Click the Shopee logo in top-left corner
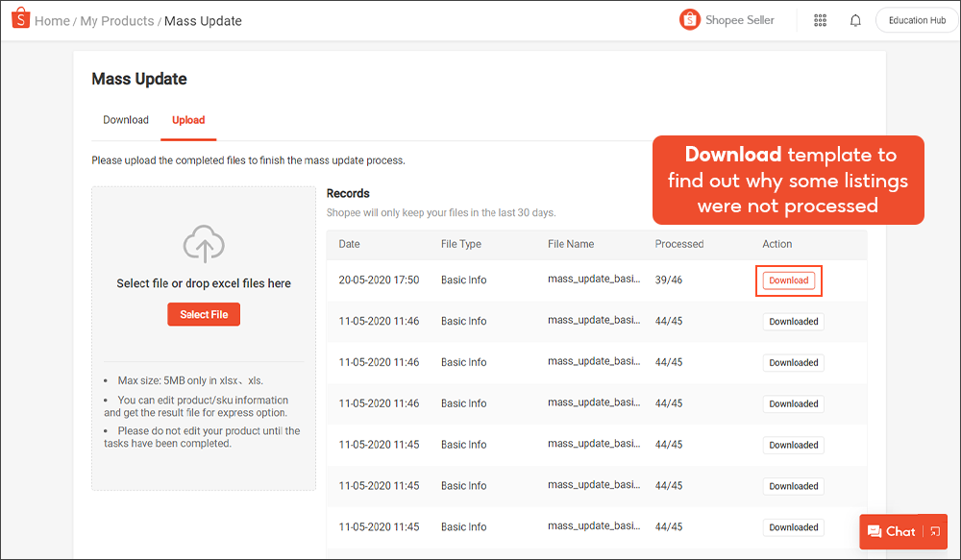 20,19
